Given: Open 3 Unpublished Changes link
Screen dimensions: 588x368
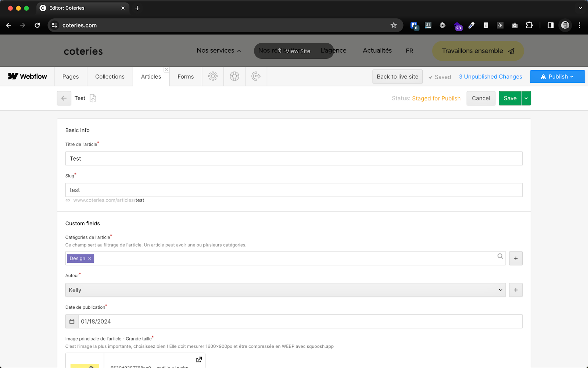Looking at the screenshot, I should [x=490, y=76].
